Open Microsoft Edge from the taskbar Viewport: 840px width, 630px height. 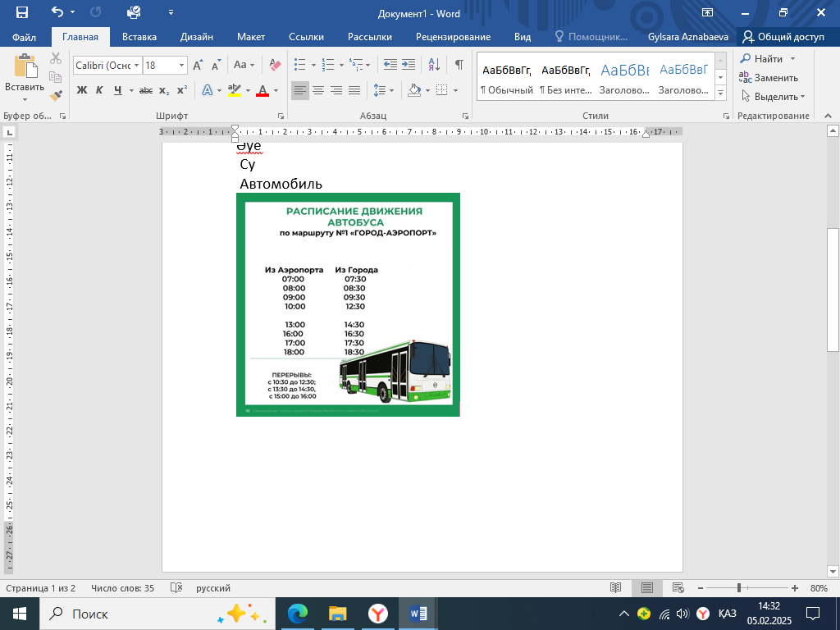coord(297,614)
